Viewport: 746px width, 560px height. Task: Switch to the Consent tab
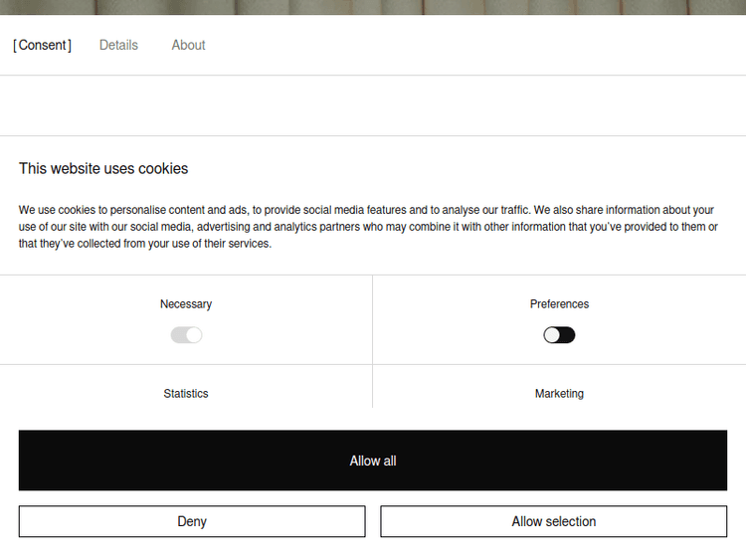tap(43, 45)
